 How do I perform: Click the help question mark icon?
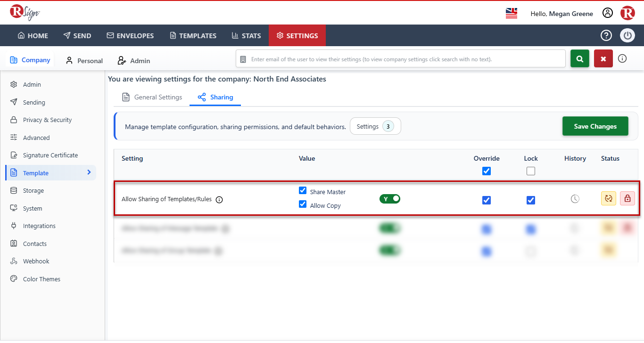606,35
